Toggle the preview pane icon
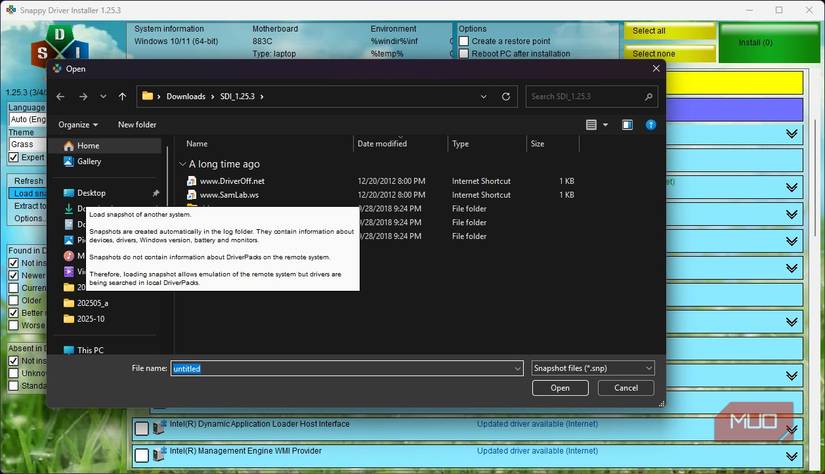The height and width of the screenshot is (474, 825). (x=627, y=125)
